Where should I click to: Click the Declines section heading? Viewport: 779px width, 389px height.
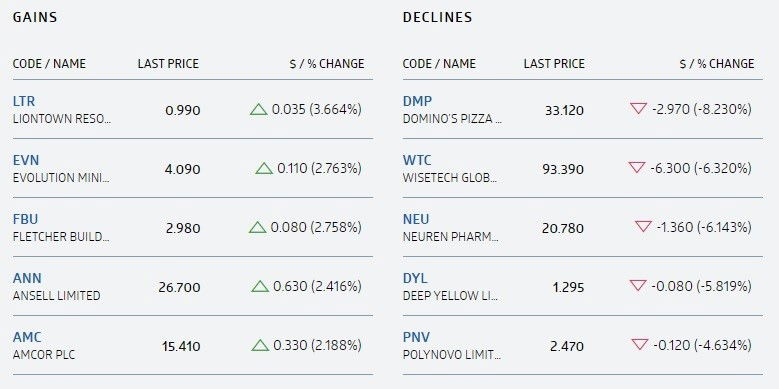coord(437,17)
